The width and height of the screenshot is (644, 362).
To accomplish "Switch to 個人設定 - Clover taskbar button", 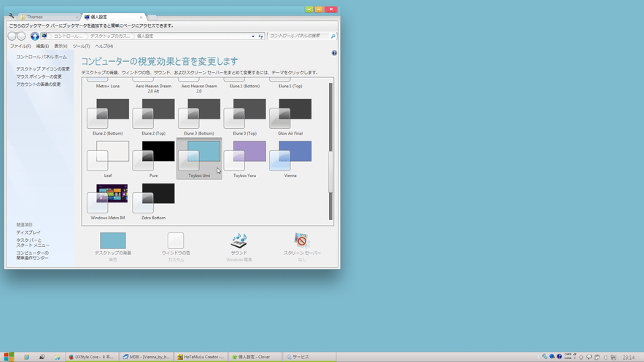I will (255, 357).
